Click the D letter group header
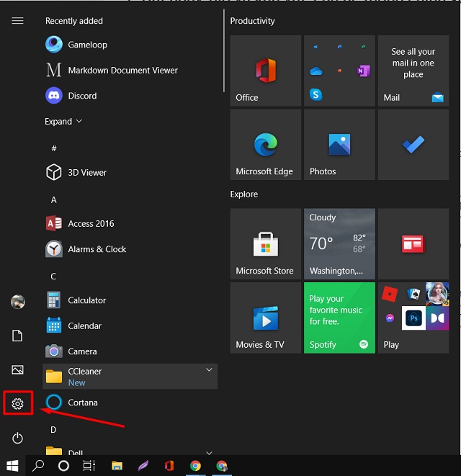Viewport: 461px width, 476px height. pos(53,430)
